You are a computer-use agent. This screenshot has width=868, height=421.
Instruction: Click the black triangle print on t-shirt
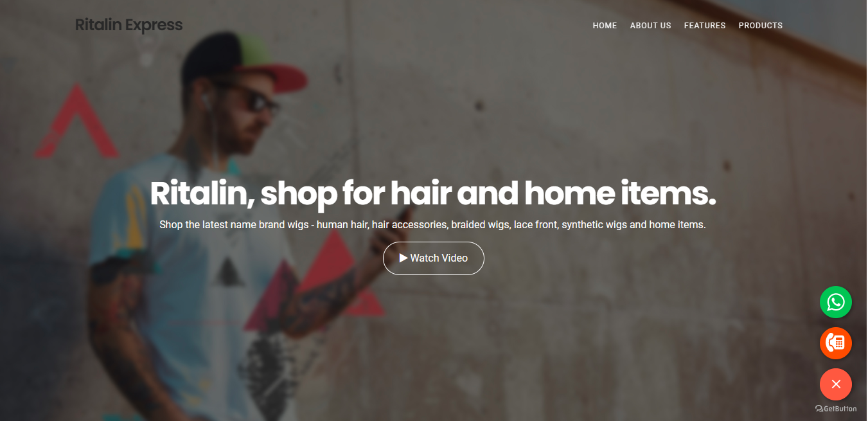tap(229, 273)
